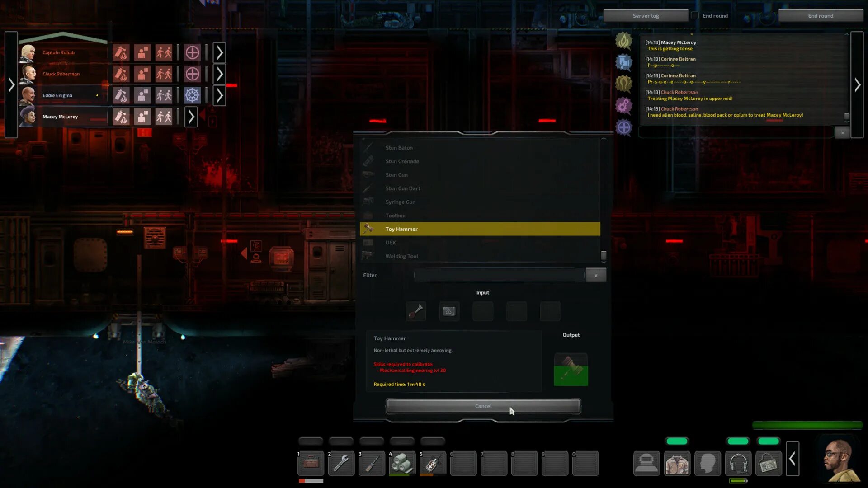Click the follow order icon for Macey McLeroy
The width and height of the screenshot is (868, 488).
(164, 117)
